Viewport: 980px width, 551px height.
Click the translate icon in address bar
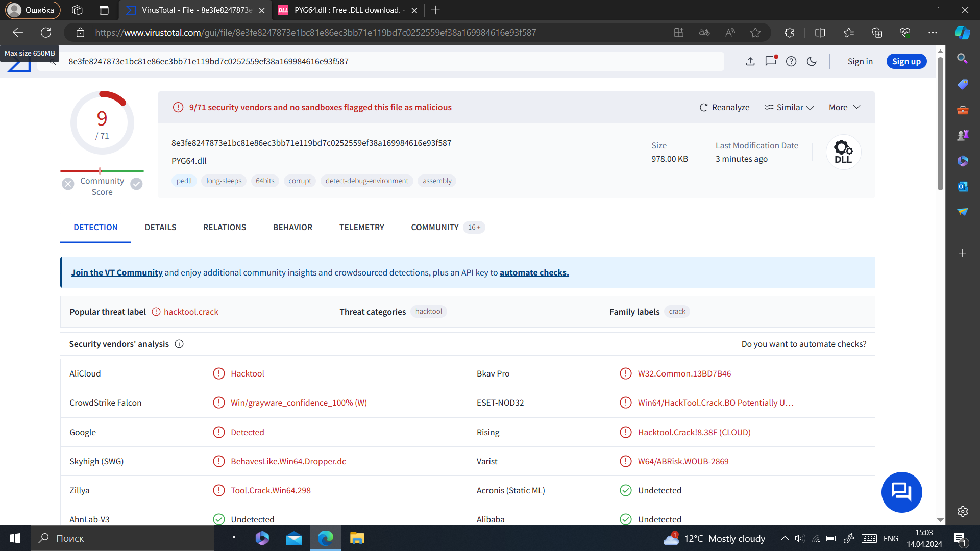tap(704, 32)
